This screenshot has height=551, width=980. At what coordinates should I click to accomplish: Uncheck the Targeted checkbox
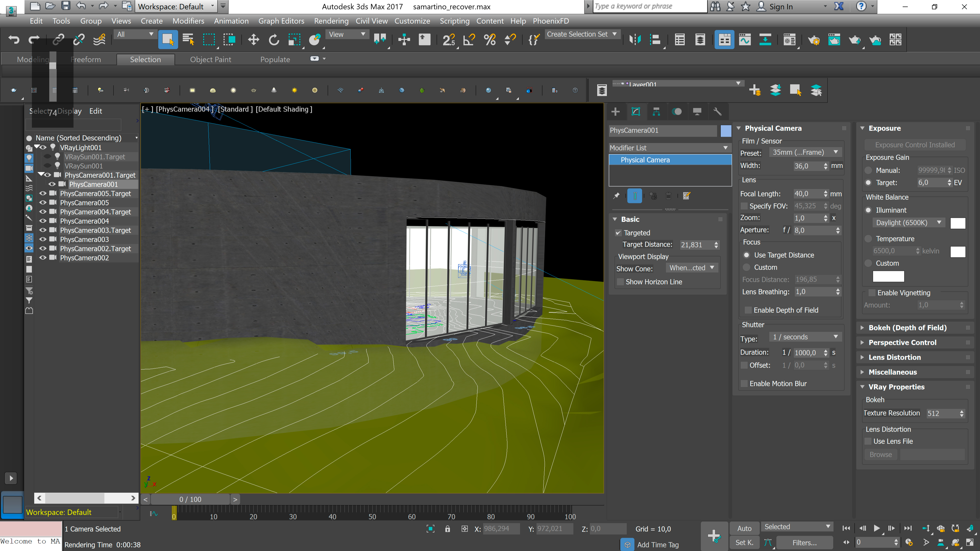point(618,233)
